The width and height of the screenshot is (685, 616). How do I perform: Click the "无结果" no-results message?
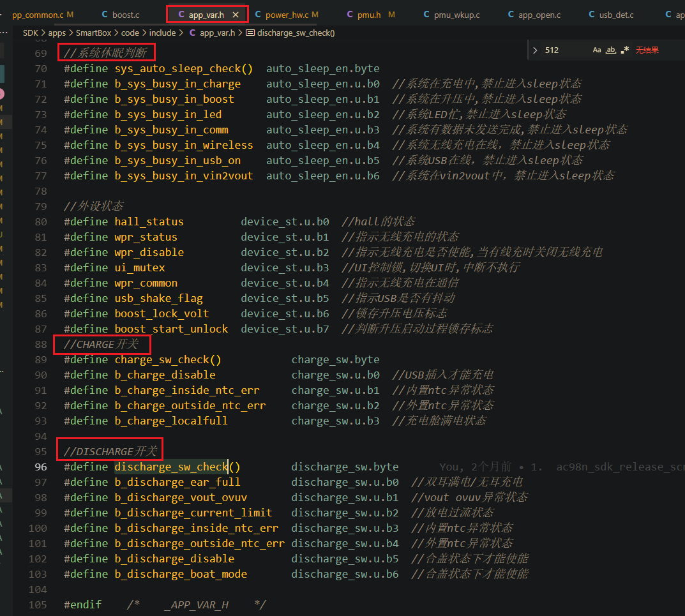[647, 50]
